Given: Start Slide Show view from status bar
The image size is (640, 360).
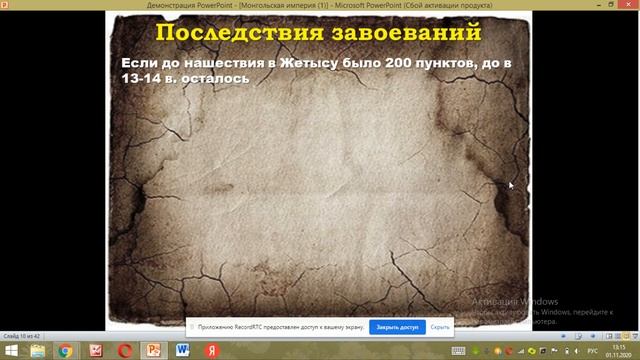Looking at the screenshot, I should pyautogui.click(x=635, y=336).
